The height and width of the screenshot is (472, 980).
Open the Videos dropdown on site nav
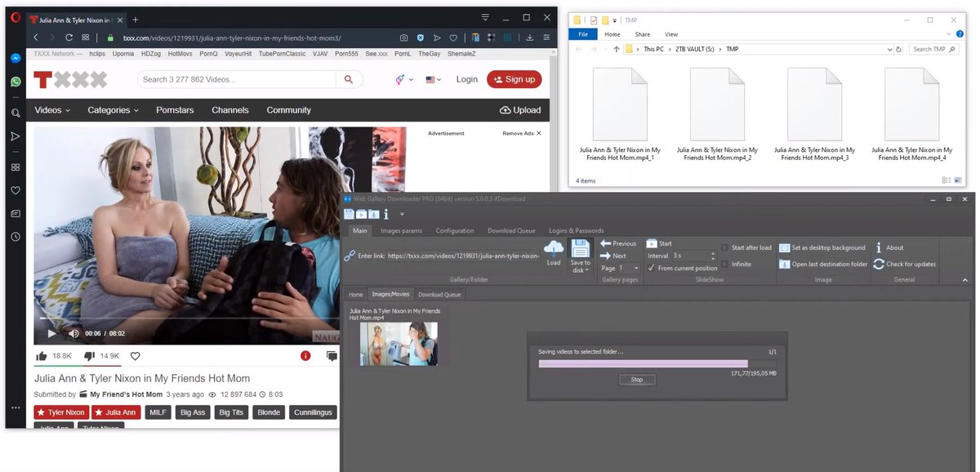click(x=52, y=110)
